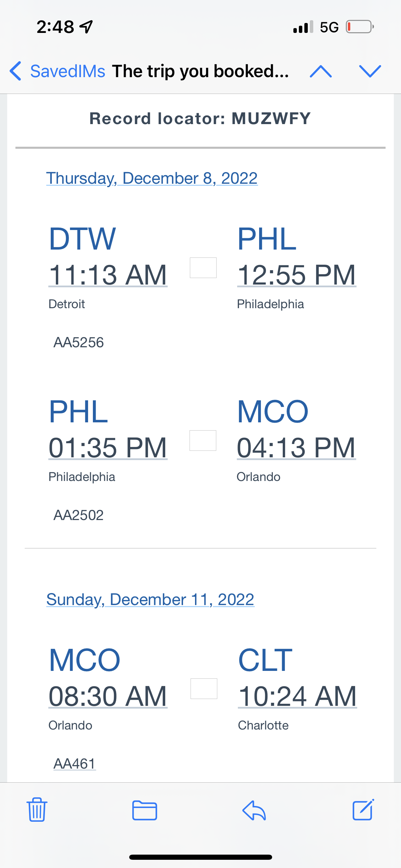Image resolution: width=401 pixels, height=868 pixels.
Task: Tap the image placeholder between PHL and MCO
Action: pos(203,441)
